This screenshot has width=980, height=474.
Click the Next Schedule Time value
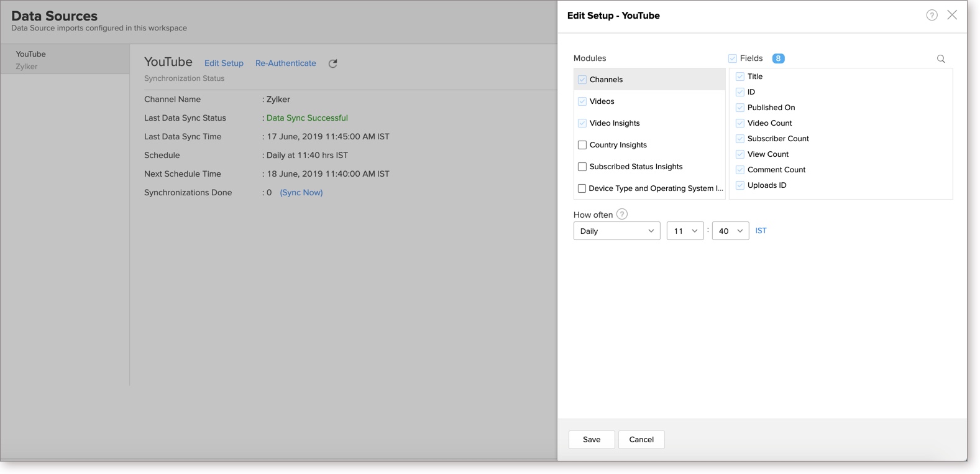pyautogui.click(x=328, y=174)
